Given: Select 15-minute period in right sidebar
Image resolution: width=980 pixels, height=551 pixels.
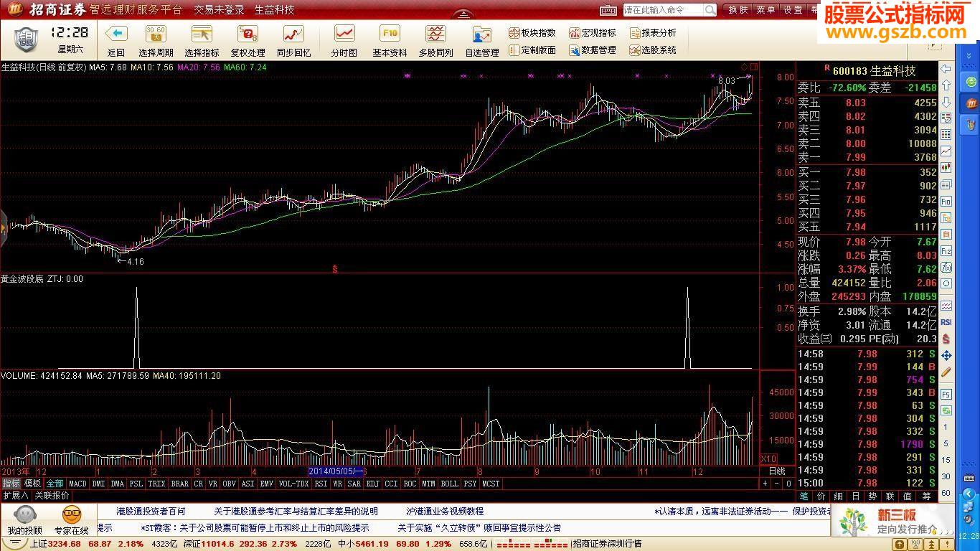Looking at the screenshot, I should (x=946, y=460).
